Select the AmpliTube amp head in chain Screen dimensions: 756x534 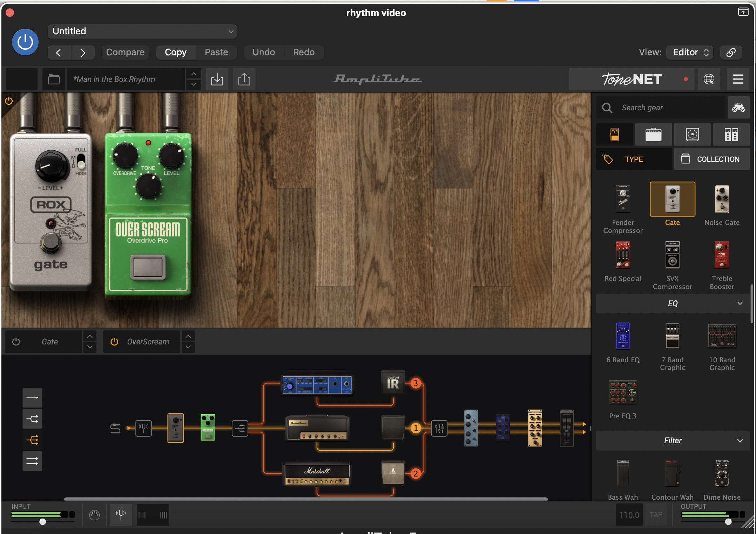click(317, 428)
